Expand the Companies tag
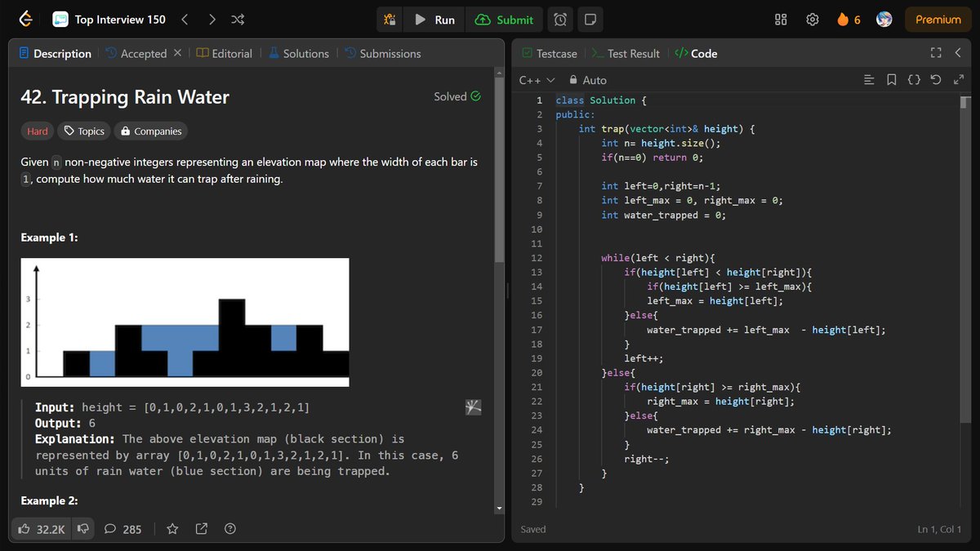Viewport: 980px width, 551px height. click(150, 131)
